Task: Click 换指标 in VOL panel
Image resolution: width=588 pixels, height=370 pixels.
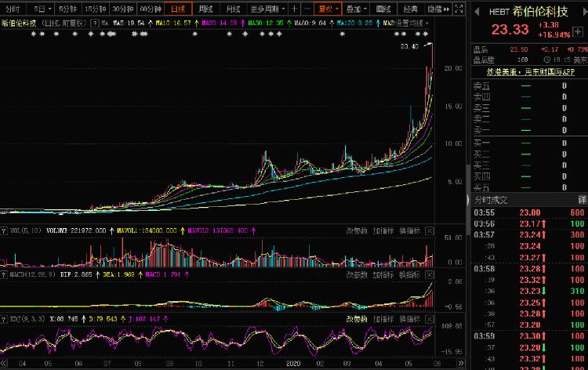Action: tap(409, 231)
